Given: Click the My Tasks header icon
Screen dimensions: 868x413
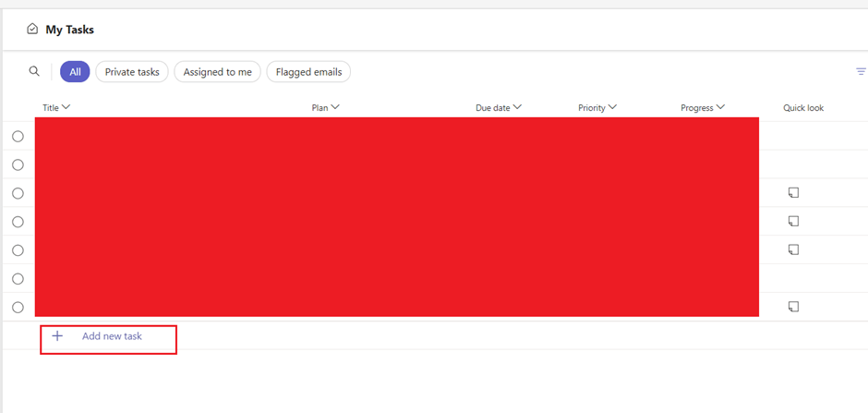Looking at the screenshot, I should pos(32,30).
